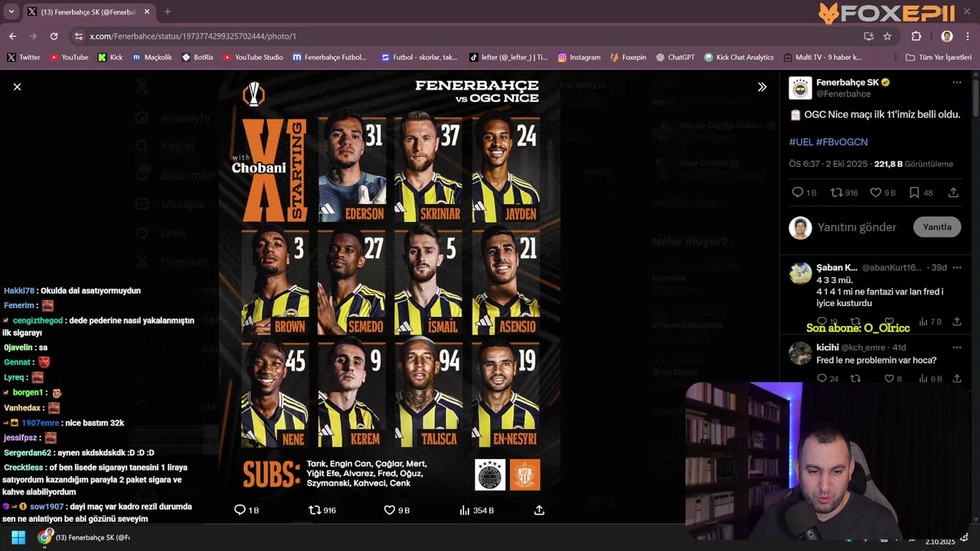Viewport: 980px width, 551px height.
Task: Click the address bar showing the x.com URL
Action: pyautogui.click(x=467, y=36)
